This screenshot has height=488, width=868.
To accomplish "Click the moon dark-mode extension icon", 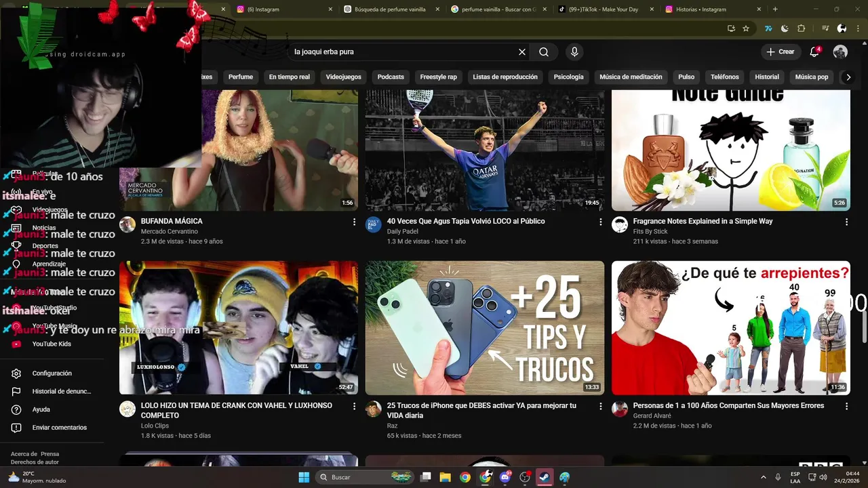I will pyautogui.click(x=785, y=28).
